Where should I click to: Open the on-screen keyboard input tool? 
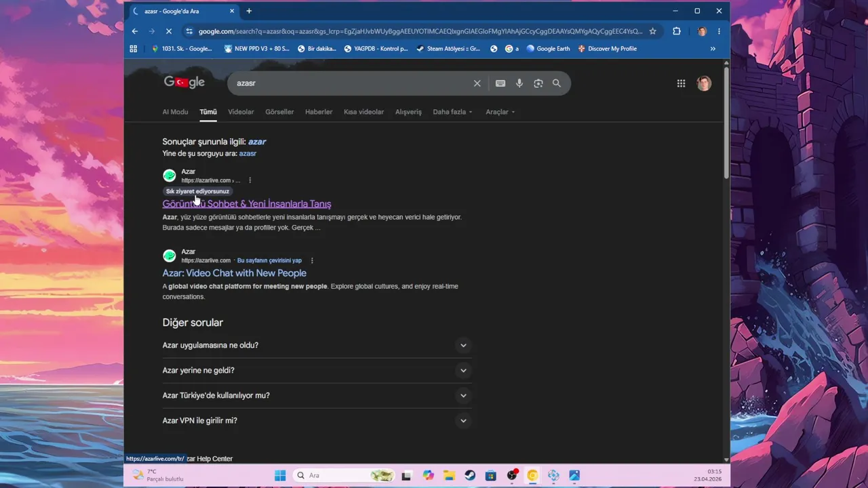tap(500, 83)
